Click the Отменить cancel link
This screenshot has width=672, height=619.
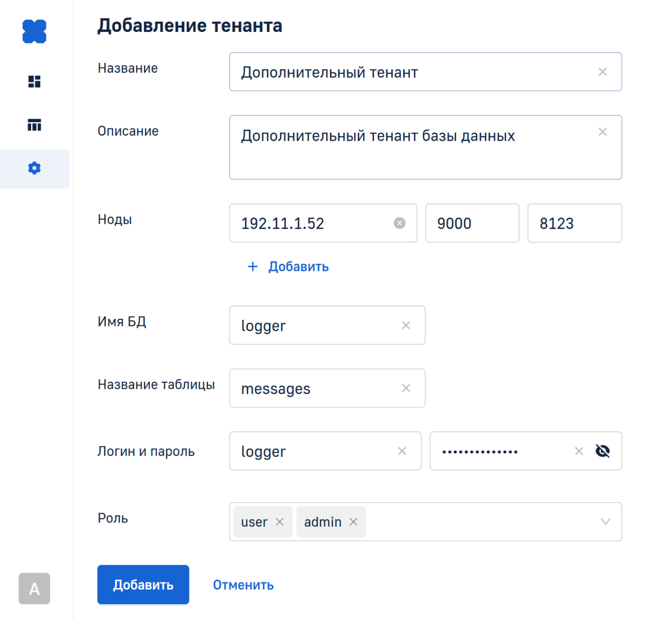[243, 585]
